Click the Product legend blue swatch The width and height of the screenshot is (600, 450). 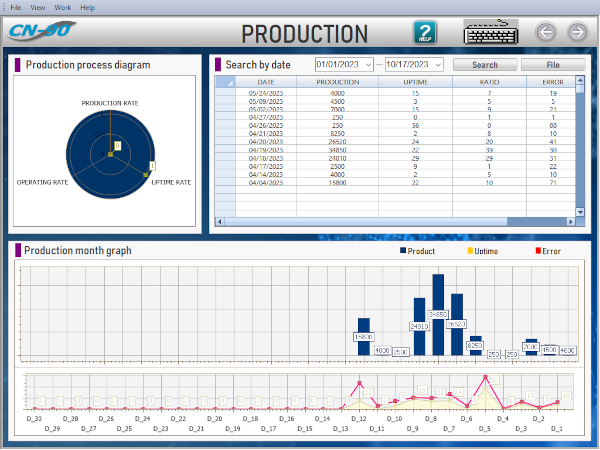403,251
